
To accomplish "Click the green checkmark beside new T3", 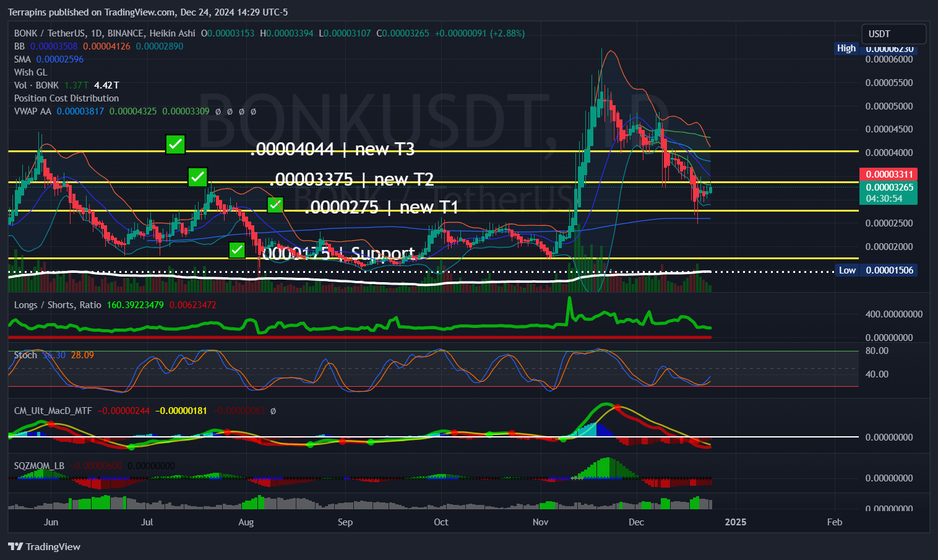I will [176, 144].
